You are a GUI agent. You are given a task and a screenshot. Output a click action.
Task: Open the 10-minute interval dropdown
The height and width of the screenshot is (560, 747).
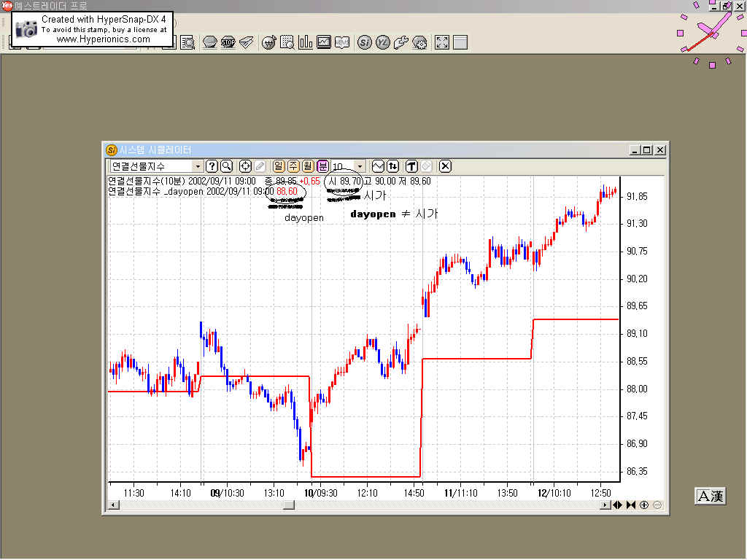(359, 167)
